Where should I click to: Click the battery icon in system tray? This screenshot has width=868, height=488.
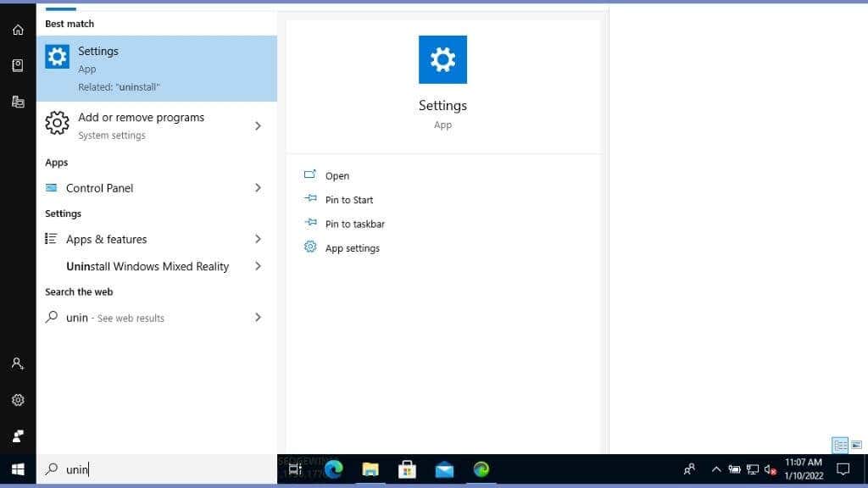click(734, 469)
